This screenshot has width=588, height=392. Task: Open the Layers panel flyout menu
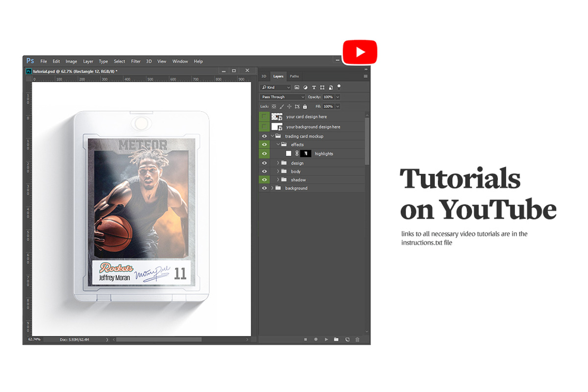click(x=366, y=76)
